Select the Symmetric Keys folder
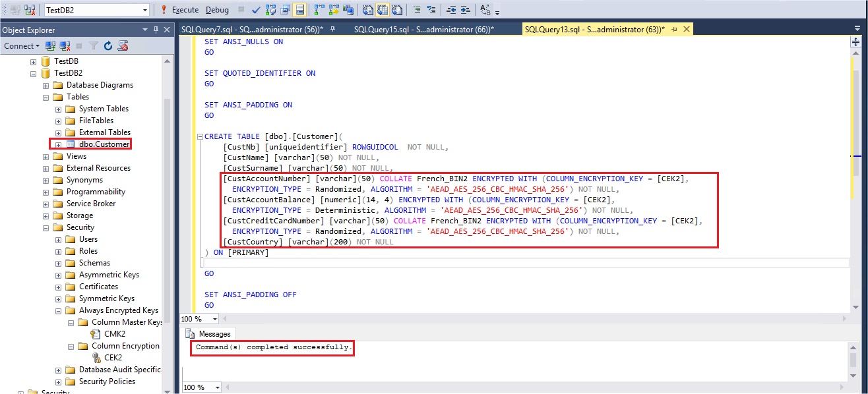The image size is (868, 394). point(107,298)
